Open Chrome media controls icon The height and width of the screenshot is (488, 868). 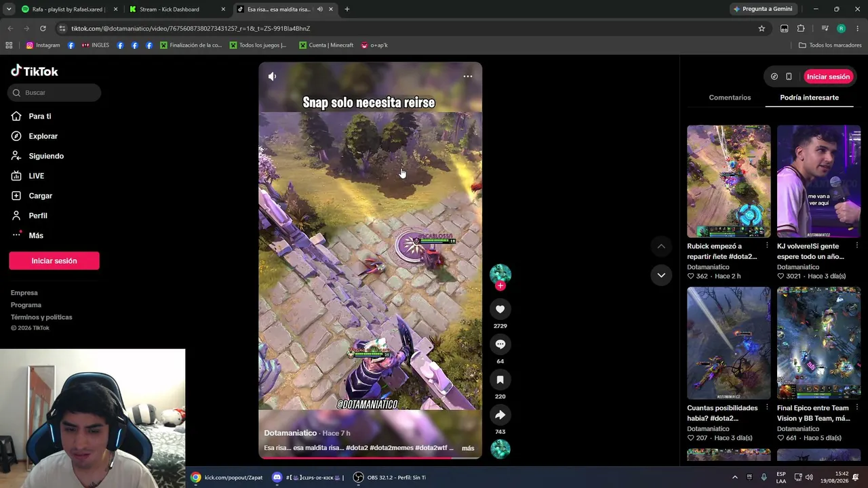825,28
